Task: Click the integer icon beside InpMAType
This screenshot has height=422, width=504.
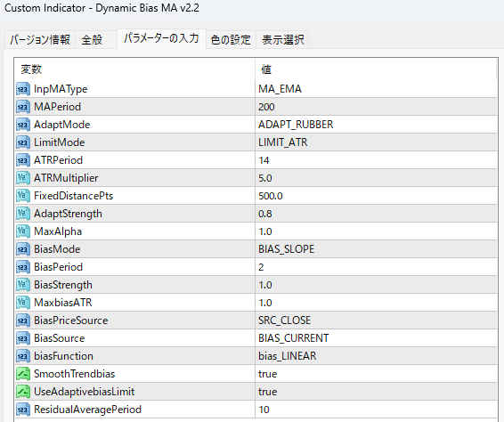Action: point(23,89)
